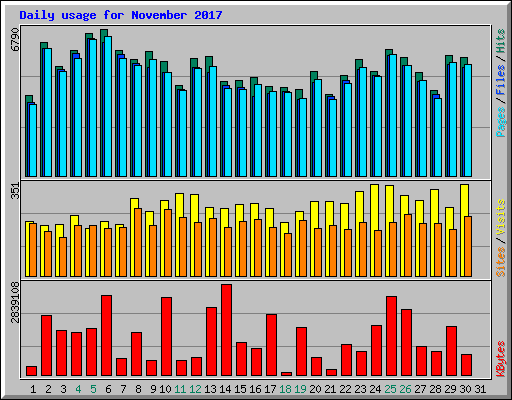This screenshot has width=512, height=400.
Task: Click day label 14 on the x-axis
Action: [225, 389]
